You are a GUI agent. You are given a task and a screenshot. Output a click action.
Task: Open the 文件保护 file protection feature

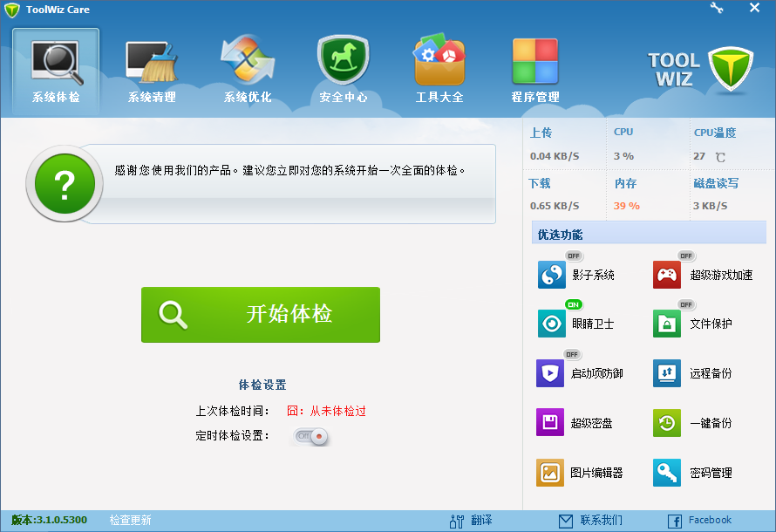[x=665, y=324]
